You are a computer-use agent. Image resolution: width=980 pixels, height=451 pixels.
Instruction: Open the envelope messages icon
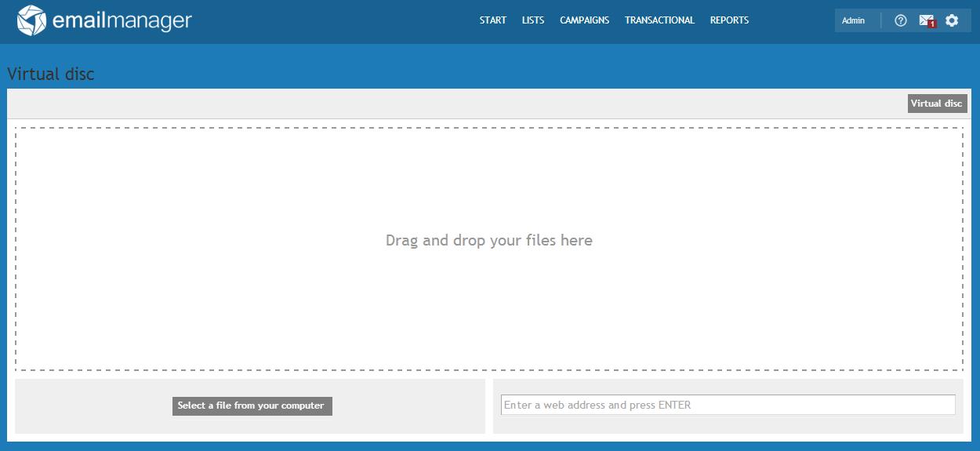pos(926,20)
